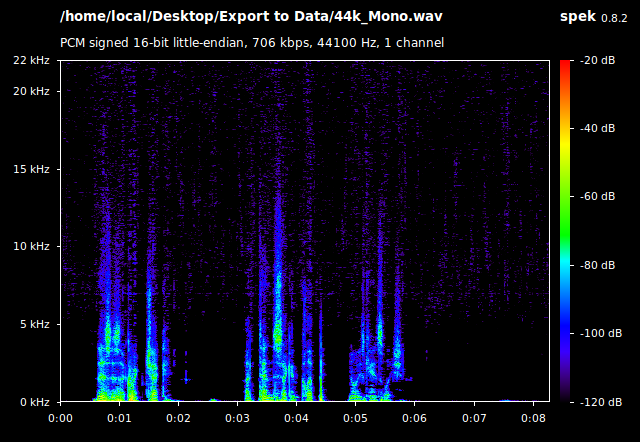Click the -120 dB scale label

(x=594, y=402)
